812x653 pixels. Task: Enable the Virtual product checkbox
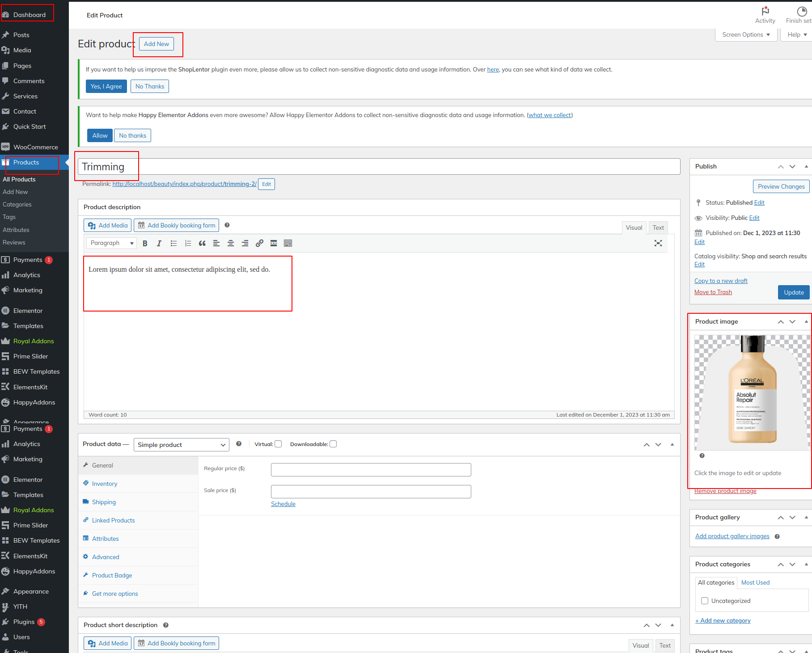[278, 444]
